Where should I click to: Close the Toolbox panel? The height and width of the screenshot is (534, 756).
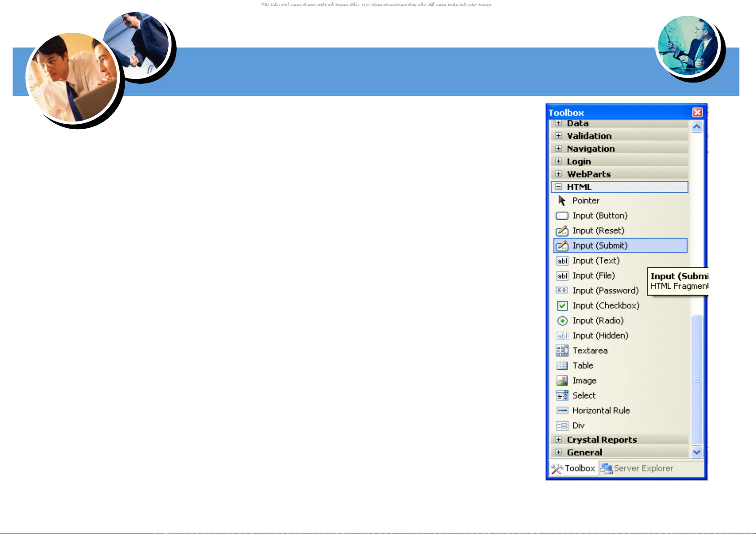click(697, 113)
